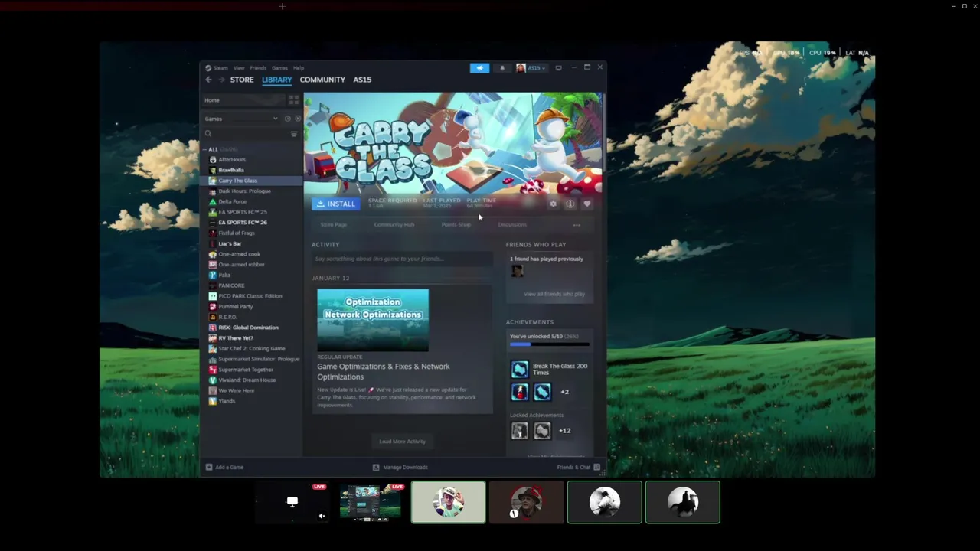Show game information icon
This screenshot has width=980, height=551.
(570, 204)
